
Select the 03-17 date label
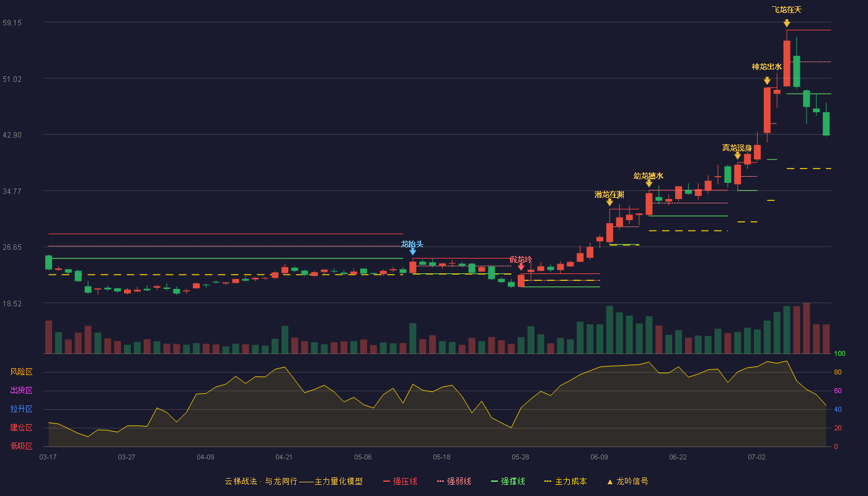coord(48,457)
